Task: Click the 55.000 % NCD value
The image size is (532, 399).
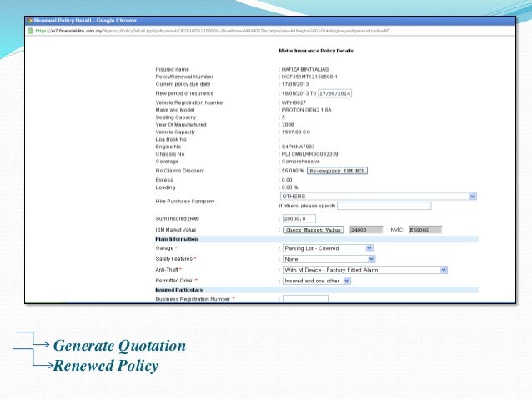Action: pos(293,171)
